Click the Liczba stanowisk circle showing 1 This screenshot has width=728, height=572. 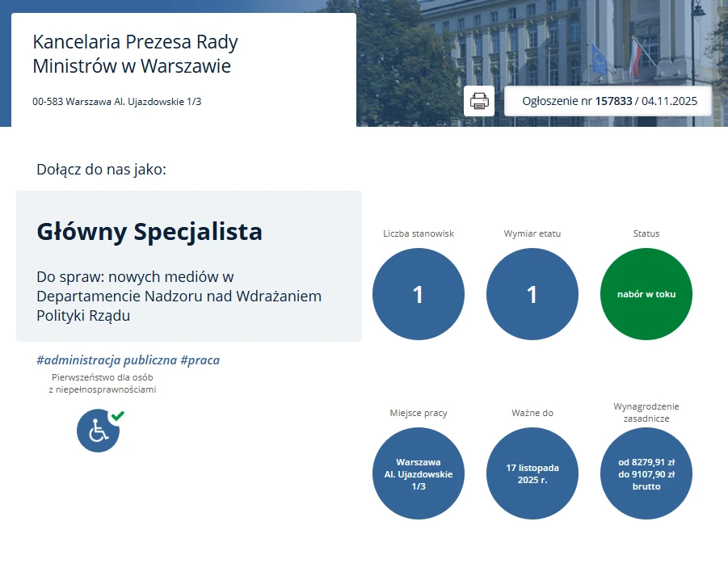tap(418, 293)
